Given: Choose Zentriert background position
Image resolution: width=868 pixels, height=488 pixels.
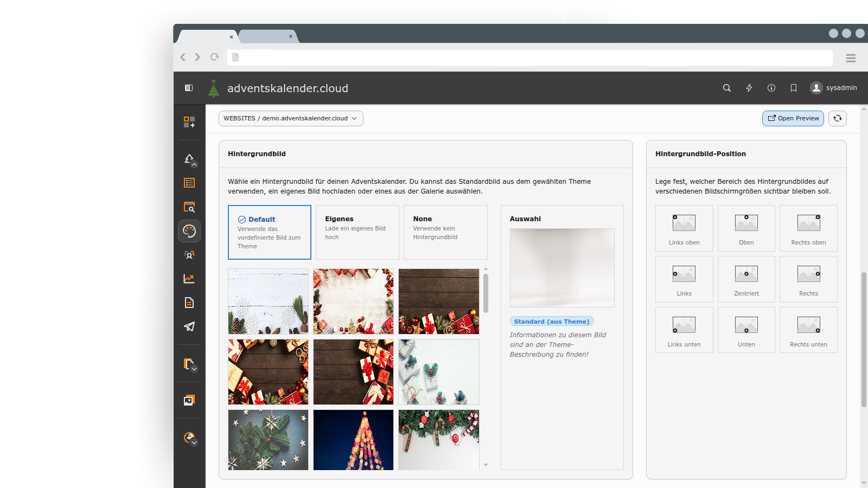Looking at the screenshot, I should coord(746,279).
